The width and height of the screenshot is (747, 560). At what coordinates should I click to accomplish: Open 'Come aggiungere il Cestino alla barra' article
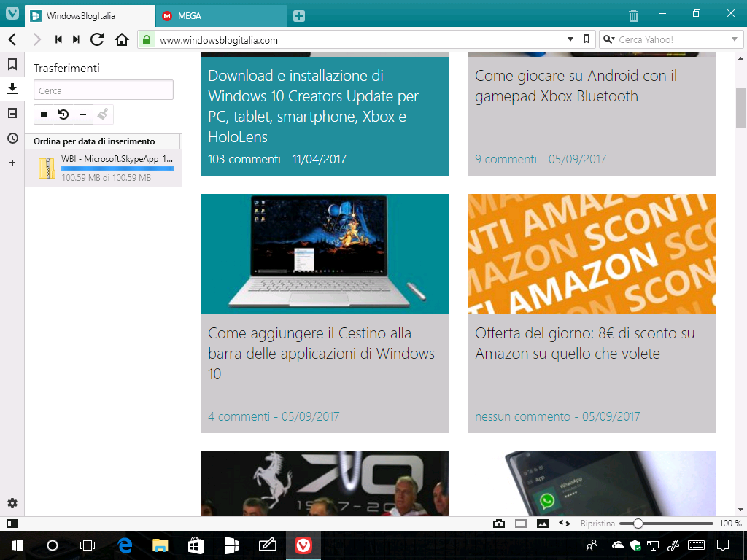(x=322, y=354)
